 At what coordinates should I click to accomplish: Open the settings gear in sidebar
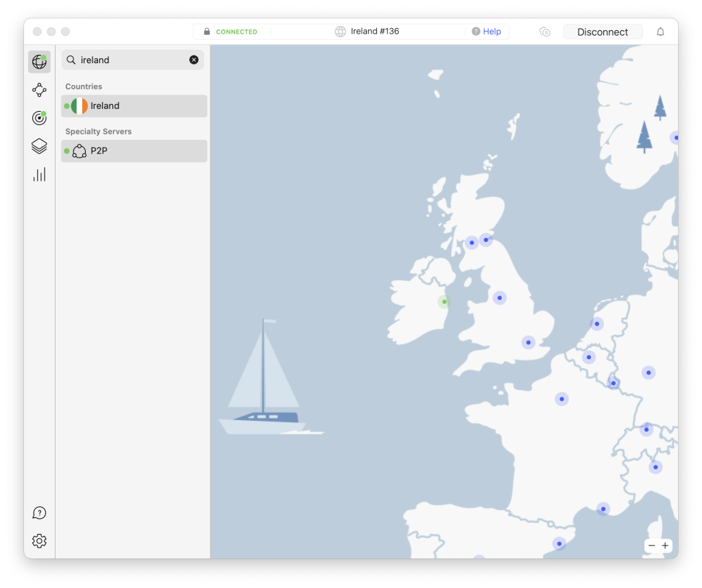pyautogui.click(x=39, y=541)
